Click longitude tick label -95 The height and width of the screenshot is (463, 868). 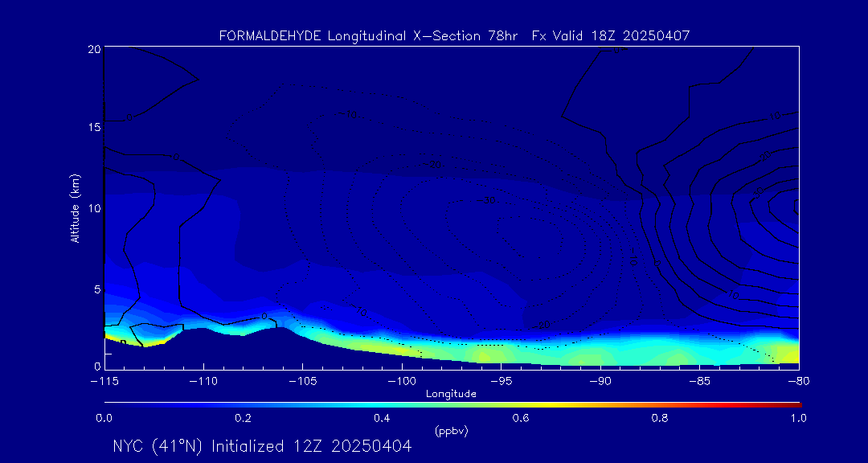pyautogui.click(x=501, y=382)
